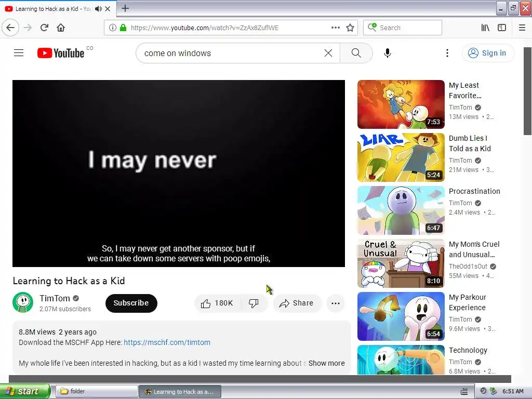Click the Technology video title
The height and width of the screenshot is (399, 532).
coord(468,350)
